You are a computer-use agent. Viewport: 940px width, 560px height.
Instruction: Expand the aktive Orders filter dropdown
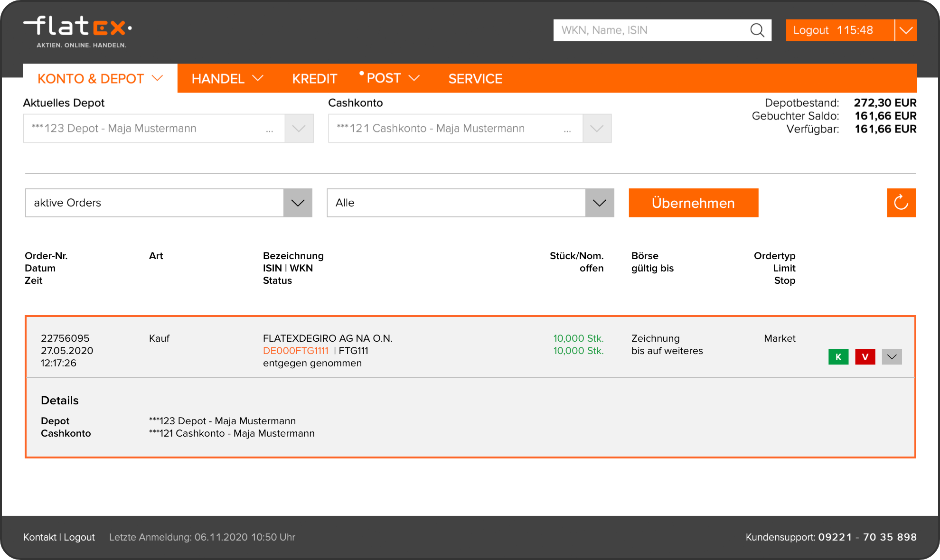point(298,203)
